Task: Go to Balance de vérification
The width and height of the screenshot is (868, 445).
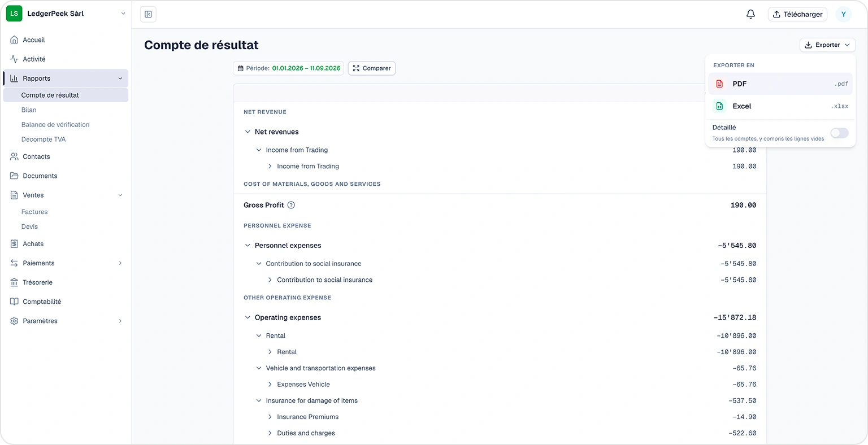Action: tap(55, 125)
